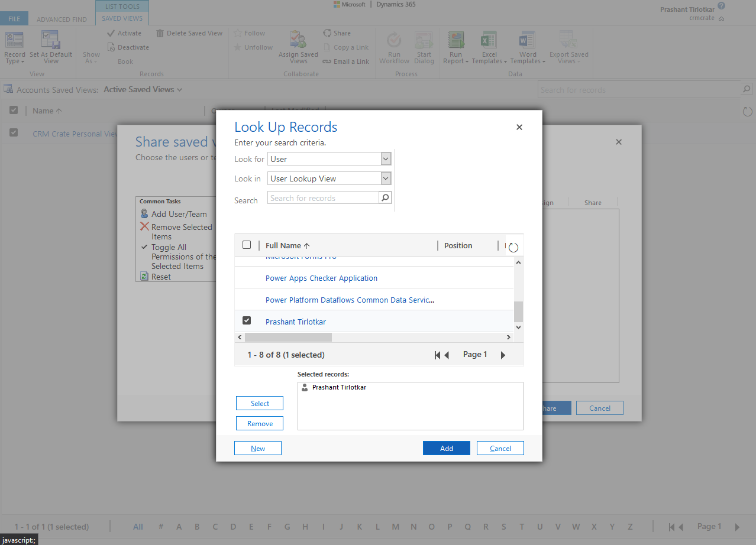Click New button in lookup dialog

pyautogui.click(x=258, y=448)
